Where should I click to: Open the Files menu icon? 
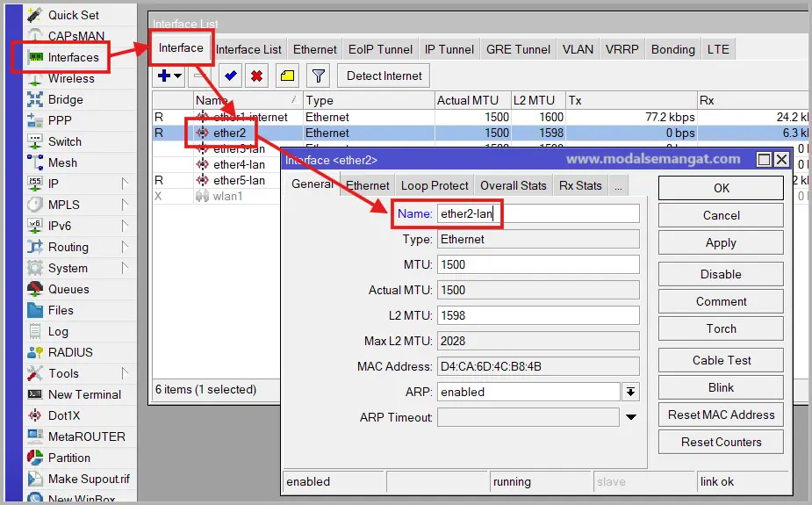coord(35,310)
